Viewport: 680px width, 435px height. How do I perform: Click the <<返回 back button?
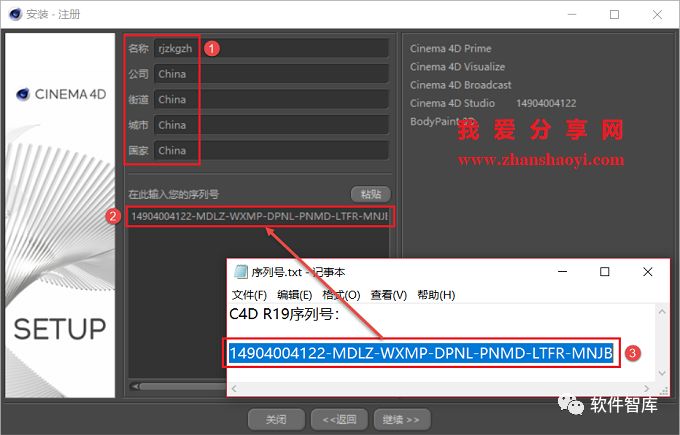click(x=339, y=419)
